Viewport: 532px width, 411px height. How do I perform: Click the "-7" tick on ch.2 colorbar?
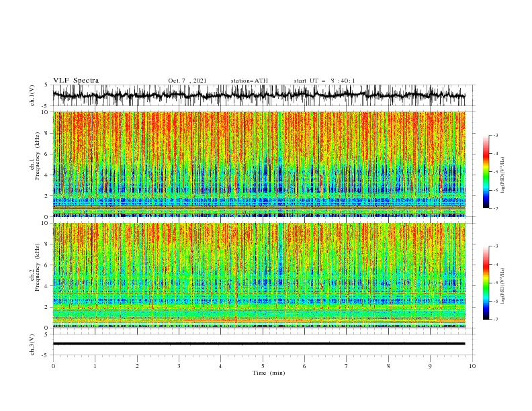point(495,320)
